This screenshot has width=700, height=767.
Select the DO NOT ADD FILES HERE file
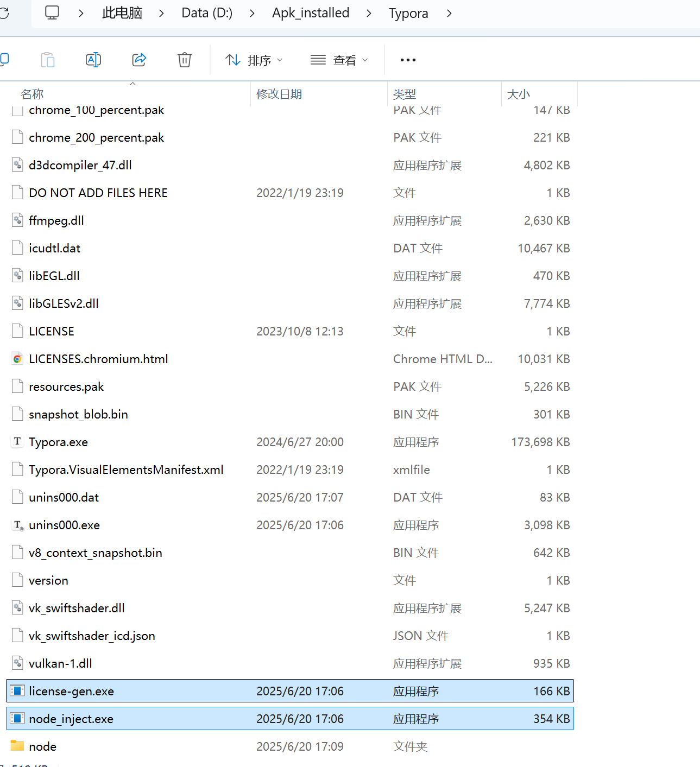click(98, 193)
